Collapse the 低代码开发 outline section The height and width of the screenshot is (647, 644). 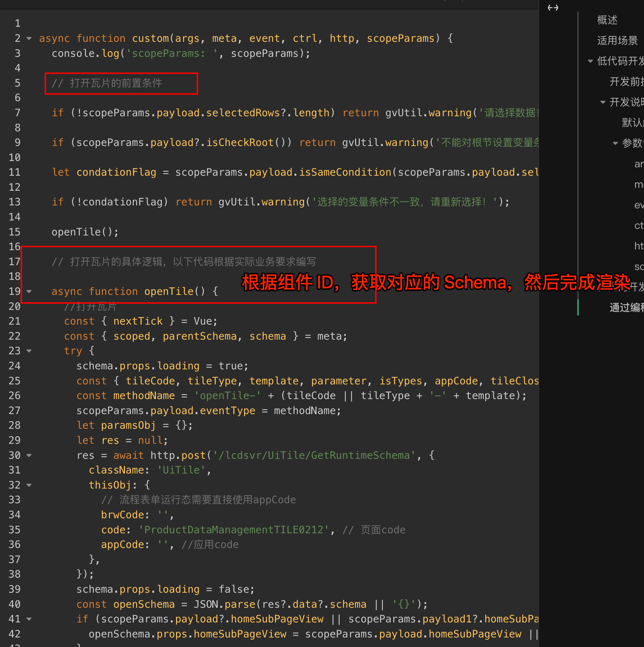pyautogui.click(x=590, y=61)
